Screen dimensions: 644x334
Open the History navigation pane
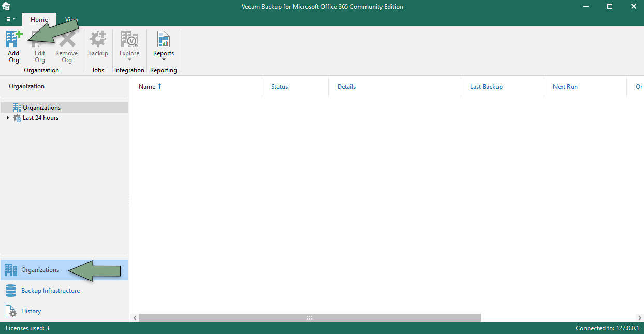pyautogui.click(x=31, y=311)
